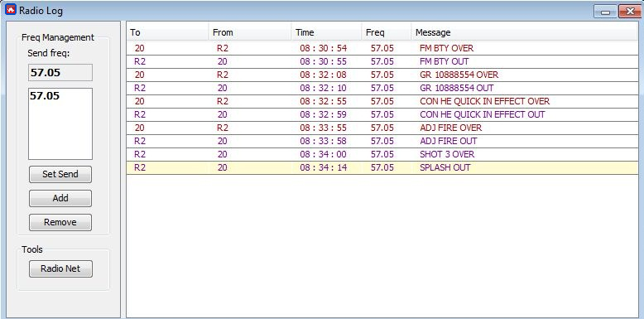Click the To cell 20 in GR 10888554 OVER row

coord(140,75)
